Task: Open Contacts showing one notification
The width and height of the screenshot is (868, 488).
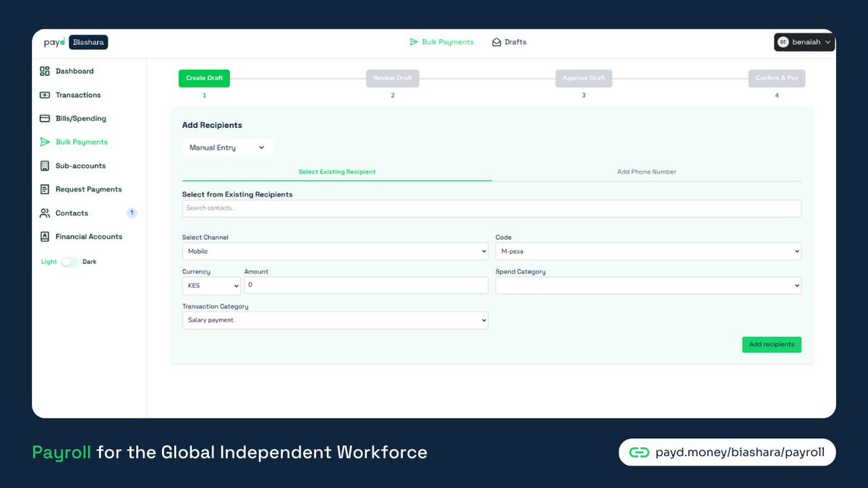Action: (x=72, y=213)
